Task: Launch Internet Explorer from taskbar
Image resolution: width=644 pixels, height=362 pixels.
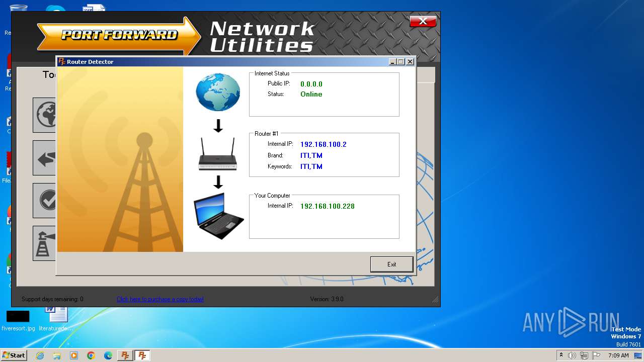Action: click(x=40, y=355)
